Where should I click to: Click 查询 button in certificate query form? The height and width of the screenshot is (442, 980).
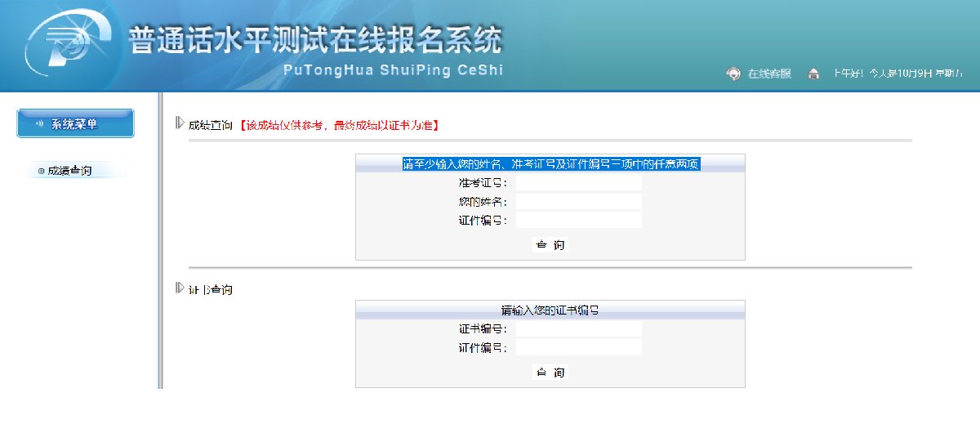[x=550, y=373]
